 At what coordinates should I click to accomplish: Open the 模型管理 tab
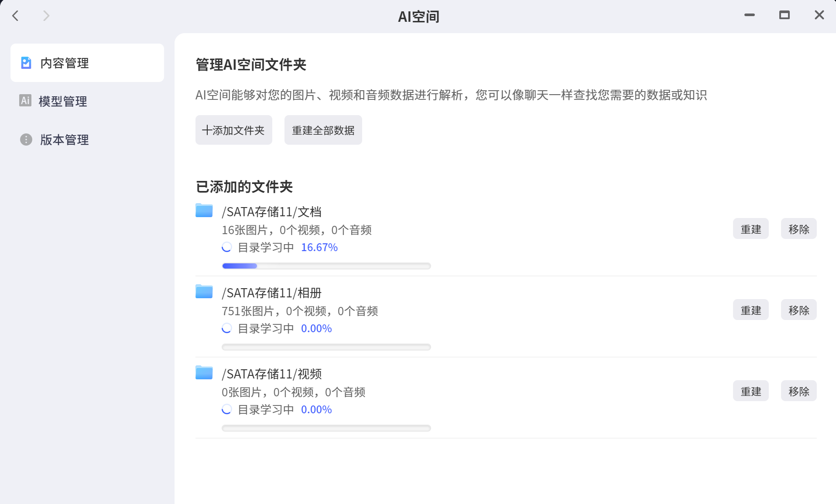tap(63, 101)
